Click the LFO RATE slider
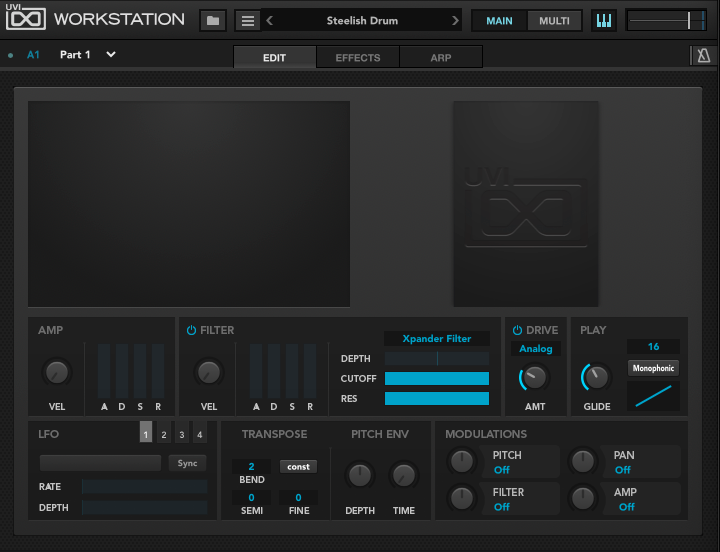The width and height of the screenshot is (720, 552). click(x=144, y=486)
